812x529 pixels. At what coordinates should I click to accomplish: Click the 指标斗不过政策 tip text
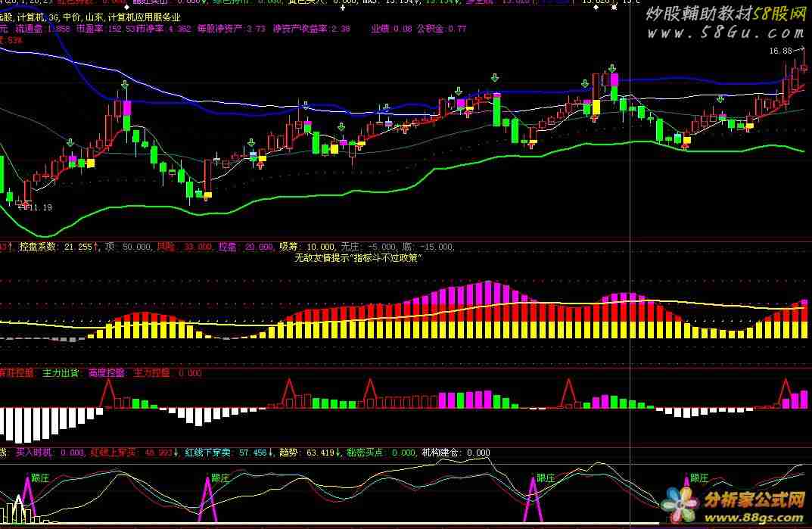pos(386,258)
